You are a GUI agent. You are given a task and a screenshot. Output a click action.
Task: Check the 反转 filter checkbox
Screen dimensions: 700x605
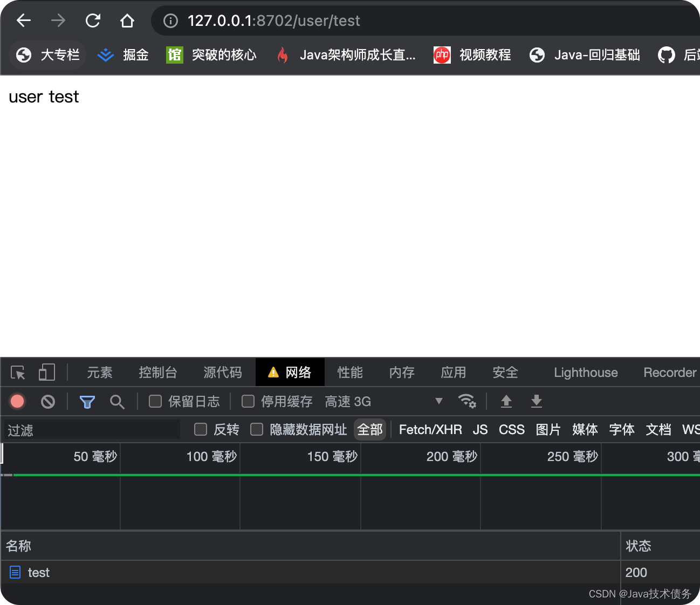coord(200,429)
